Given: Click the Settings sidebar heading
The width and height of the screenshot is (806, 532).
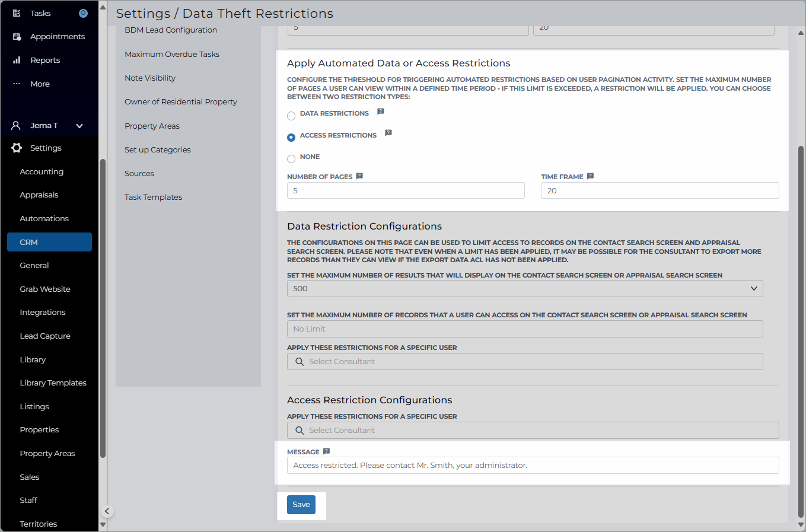Looking at the screenshot, I should (46, 148).
